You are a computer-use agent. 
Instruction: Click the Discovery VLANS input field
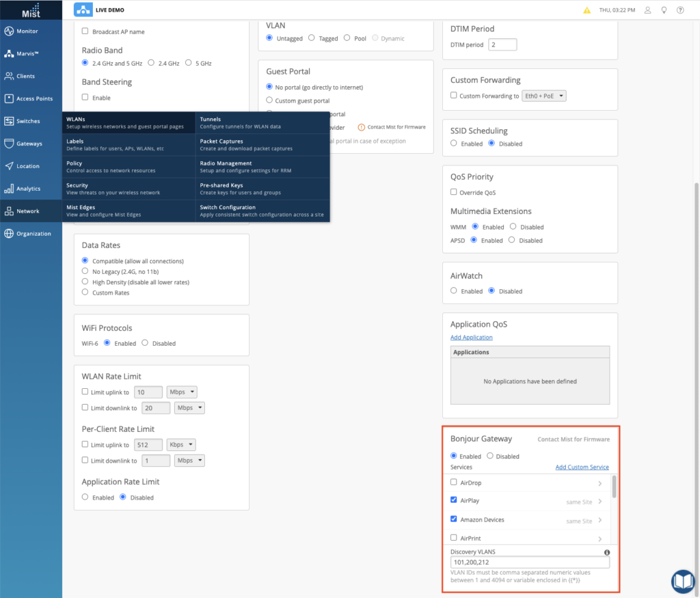(x=530, y=562)
